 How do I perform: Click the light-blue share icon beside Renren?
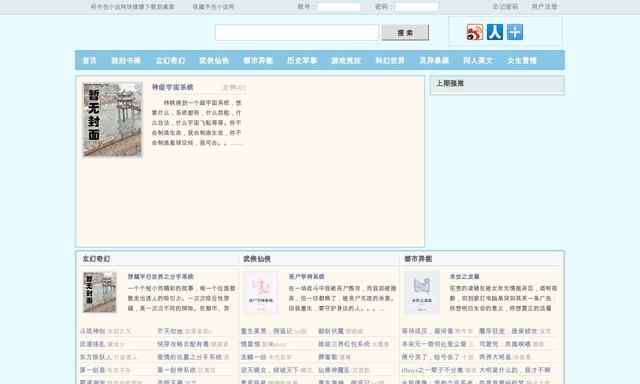515,32
